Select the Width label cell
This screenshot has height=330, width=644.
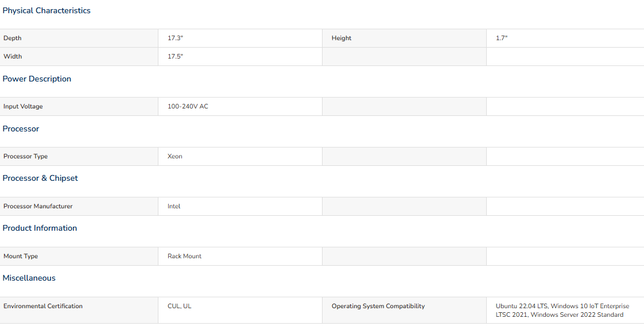79,57
